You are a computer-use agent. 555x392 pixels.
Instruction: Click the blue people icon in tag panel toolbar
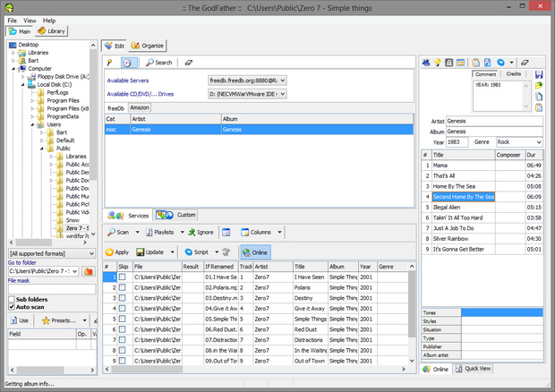[x=426, y=63]
